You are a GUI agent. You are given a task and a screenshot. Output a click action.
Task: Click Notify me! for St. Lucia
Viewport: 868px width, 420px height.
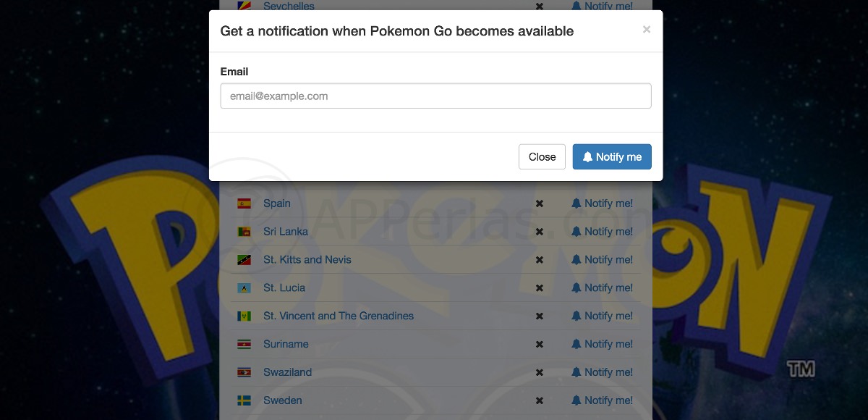point(602,288)
